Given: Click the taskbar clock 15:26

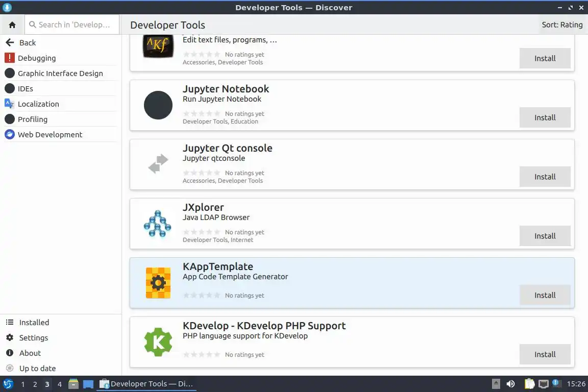Looking at the screenshot, I should [x=576, y=384].
